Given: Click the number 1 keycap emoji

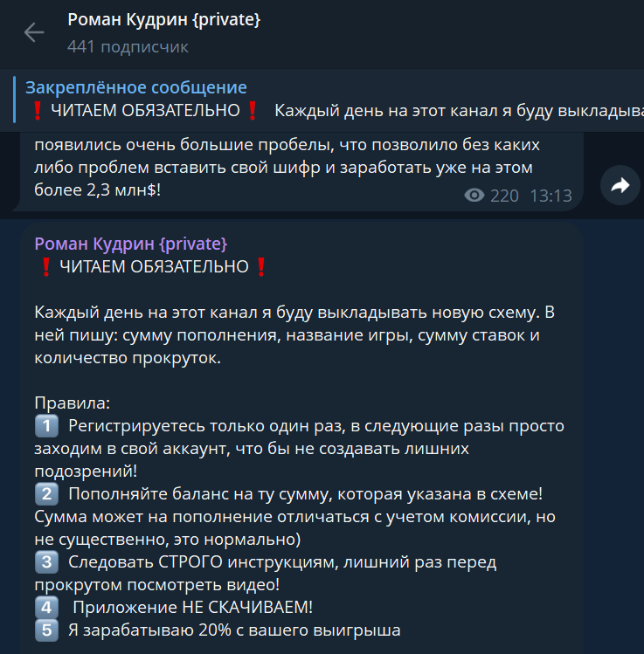Looking at the screenshot, I should tap(46, 426).
